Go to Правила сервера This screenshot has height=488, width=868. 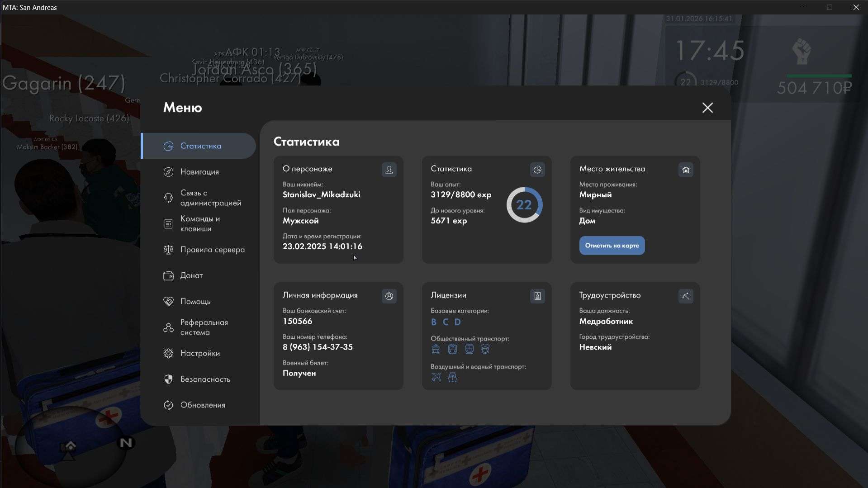[212, 250]
